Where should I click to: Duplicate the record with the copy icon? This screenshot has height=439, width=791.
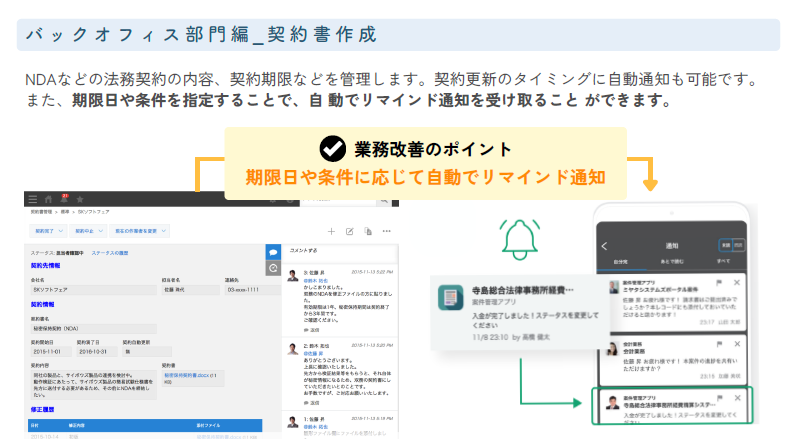point(368,231)
